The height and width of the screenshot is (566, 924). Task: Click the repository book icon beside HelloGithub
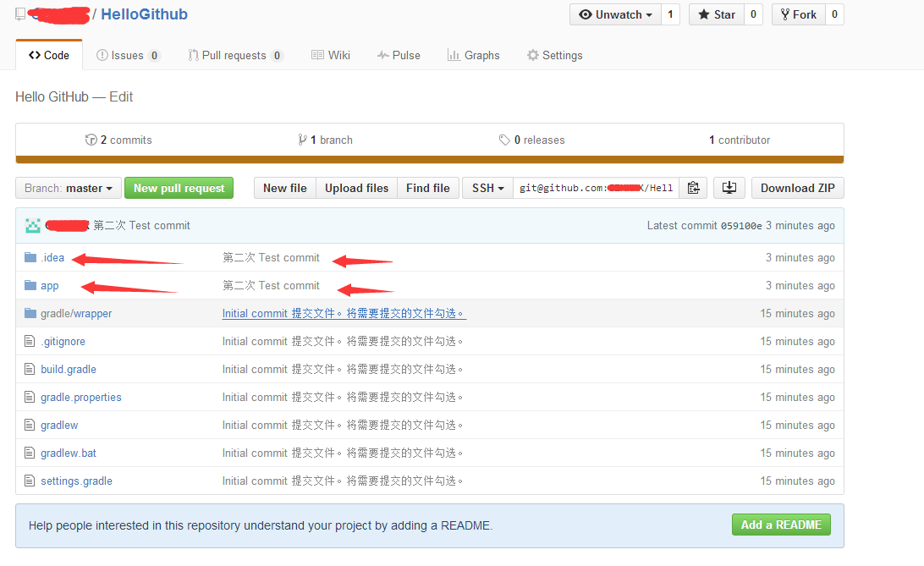(x=20, y=14)
